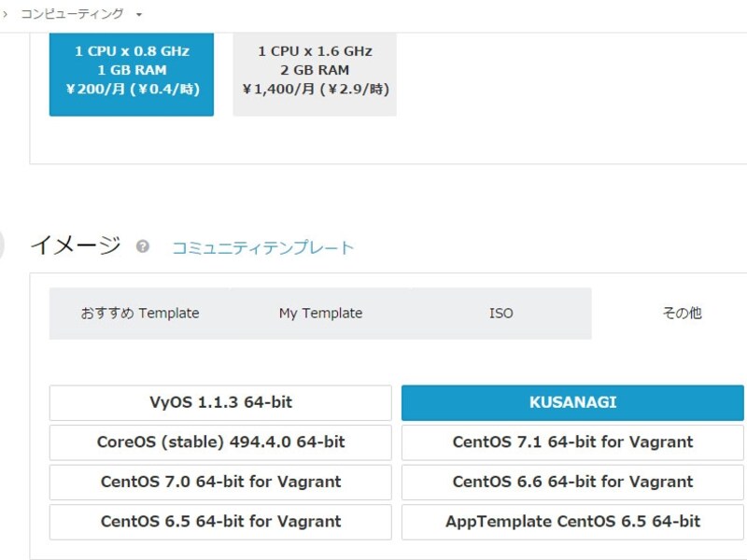
Task: Click the breadcrumb chevron at the top left
Action: (x=7, y=13)
